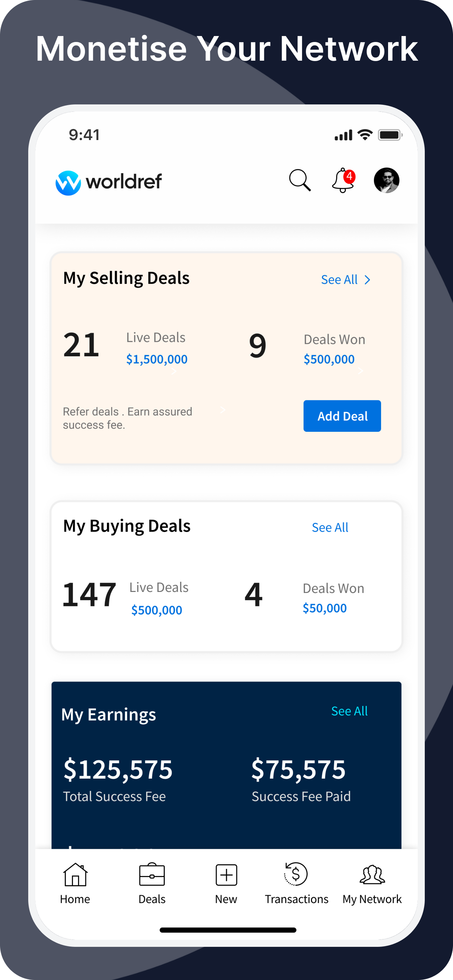Open selling Live Deals $1,500,000 amount

157,359
